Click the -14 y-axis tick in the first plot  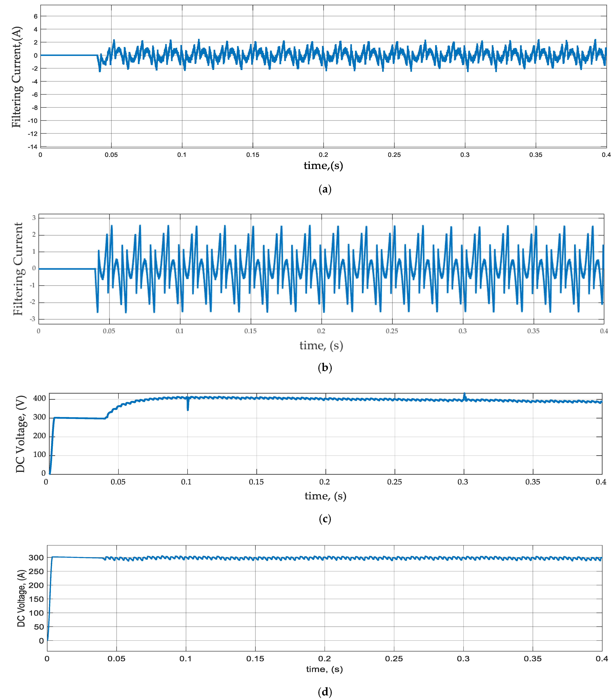tap(33, 147)
